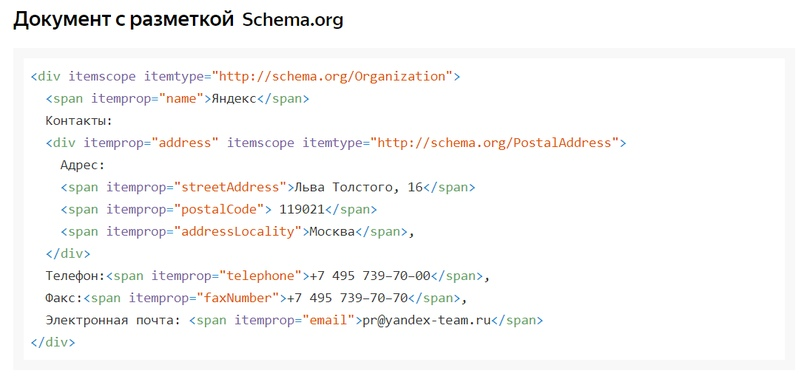Click the final closing </div> tag

pyautogui.click(x=53, y=342)
